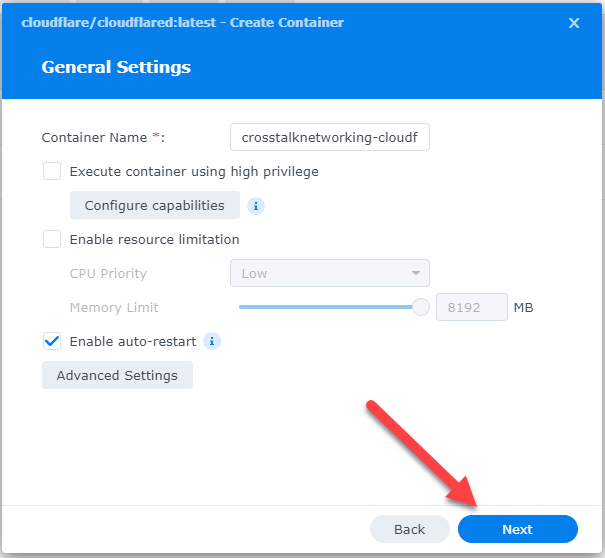Focus the Container Name text field
This screenshot has height=558, width=605.
[x=330, y=137]
